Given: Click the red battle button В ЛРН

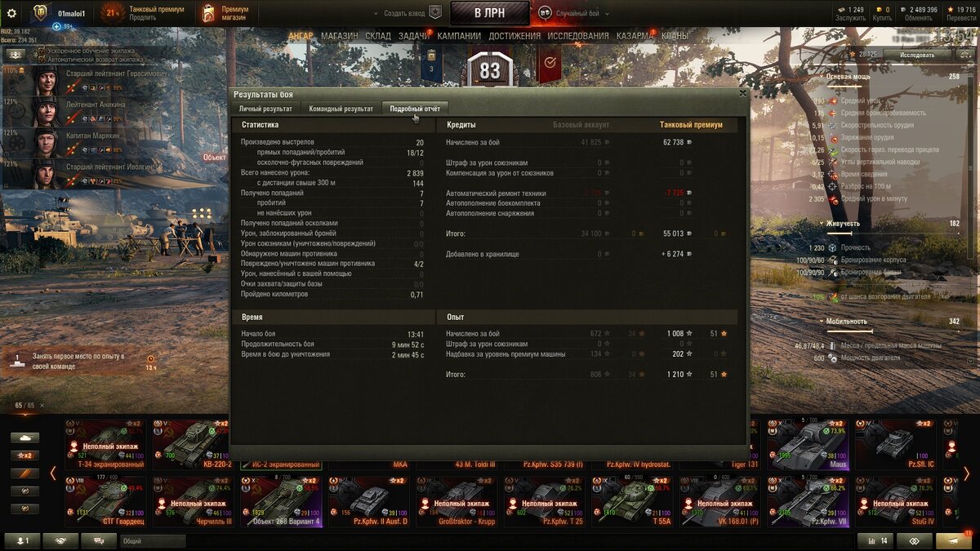Looking at the screenshot, I should tap(489, 13).
